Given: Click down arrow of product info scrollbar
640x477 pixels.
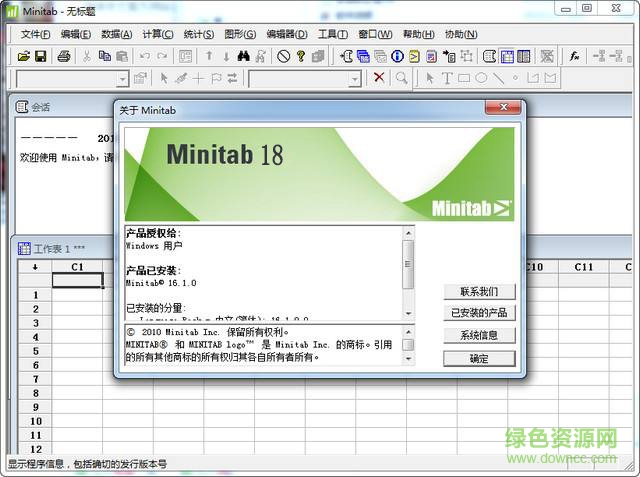Looking at the screenshot, I should 408,313.
